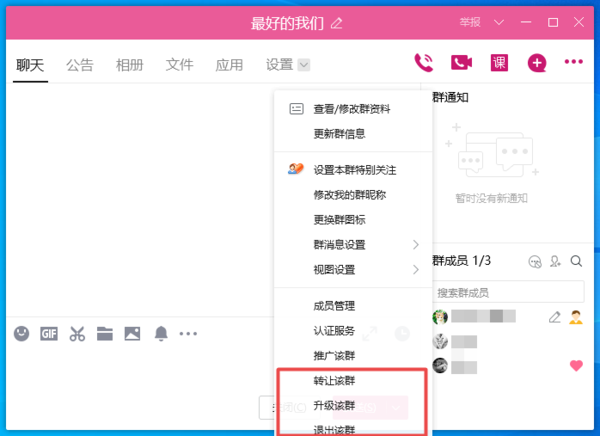This screenshot has width=600, height=436.
Task: Open the three-dot more options in top toolbar
Action: 574,62
